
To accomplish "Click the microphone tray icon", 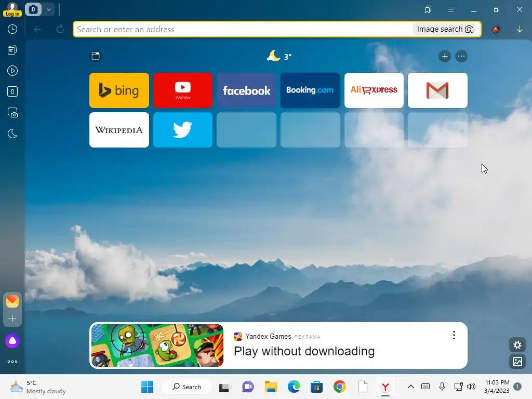I will (442, 387).
